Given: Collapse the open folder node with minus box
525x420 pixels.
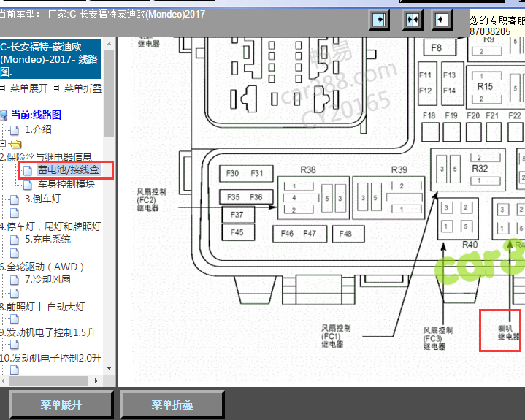Looking at the screenshot, I should coord(3,144).
